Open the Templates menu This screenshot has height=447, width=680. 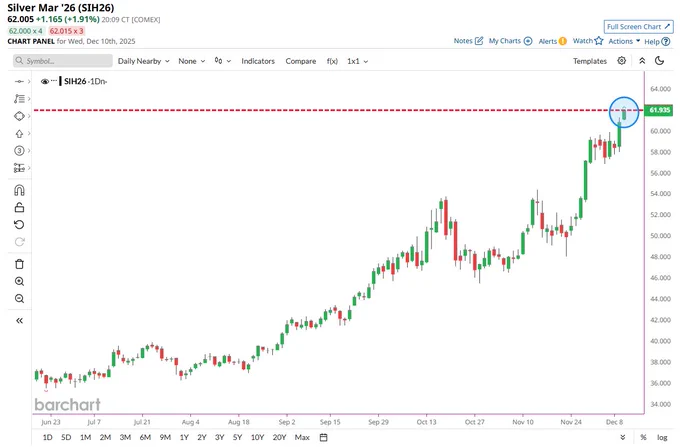click(589, 61)
